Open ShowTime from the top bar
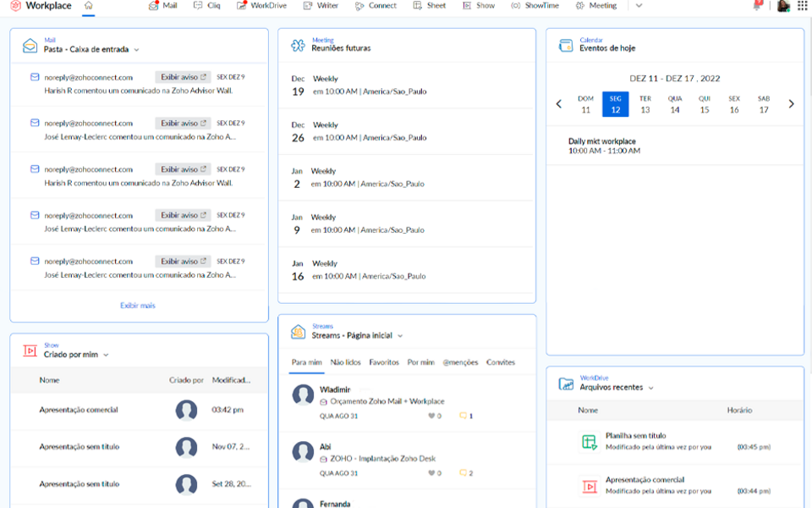This screenshot has height=508, width=812. (x=535, y=6)
